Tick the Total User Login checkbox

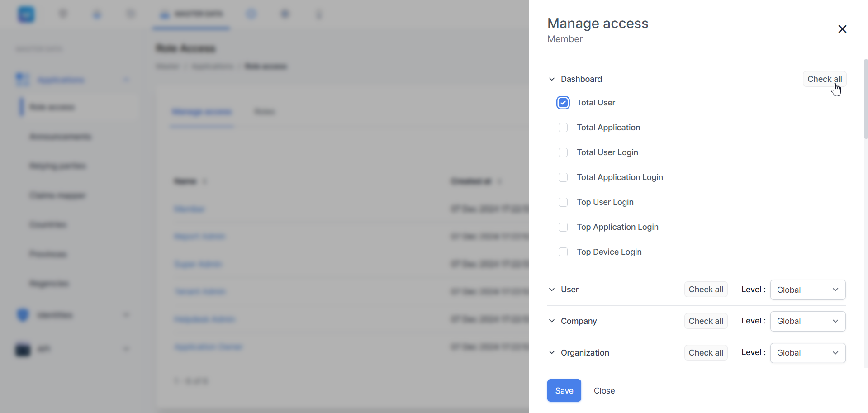[563, 153]
